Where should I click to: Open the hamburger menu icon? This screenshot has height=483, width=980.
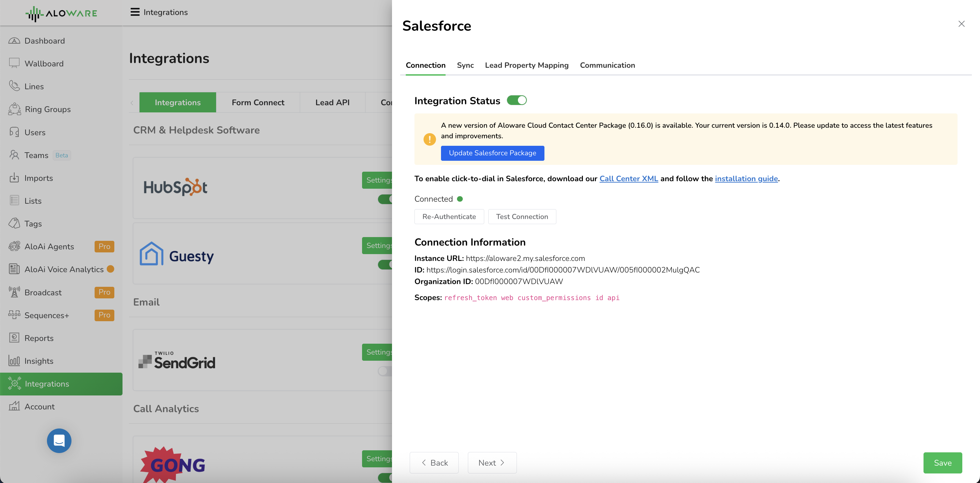pyautogui.click(x=135, y=12)
